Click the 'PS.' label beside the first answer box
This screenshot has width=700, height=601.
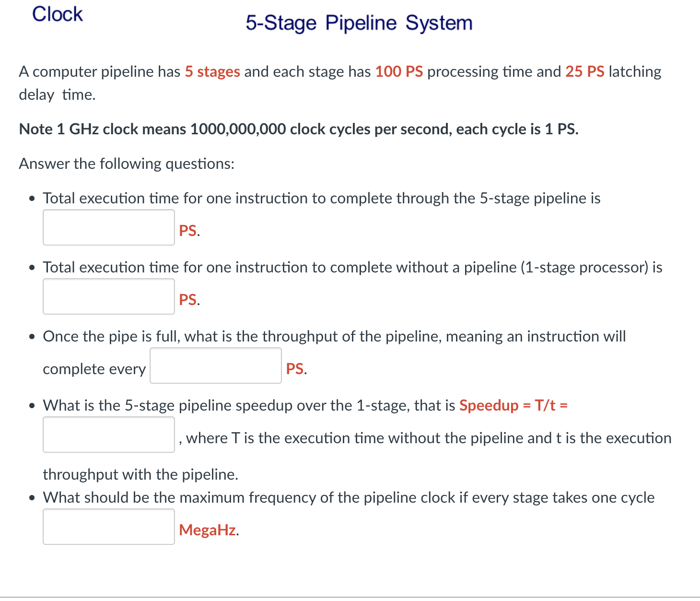(188, 231)
